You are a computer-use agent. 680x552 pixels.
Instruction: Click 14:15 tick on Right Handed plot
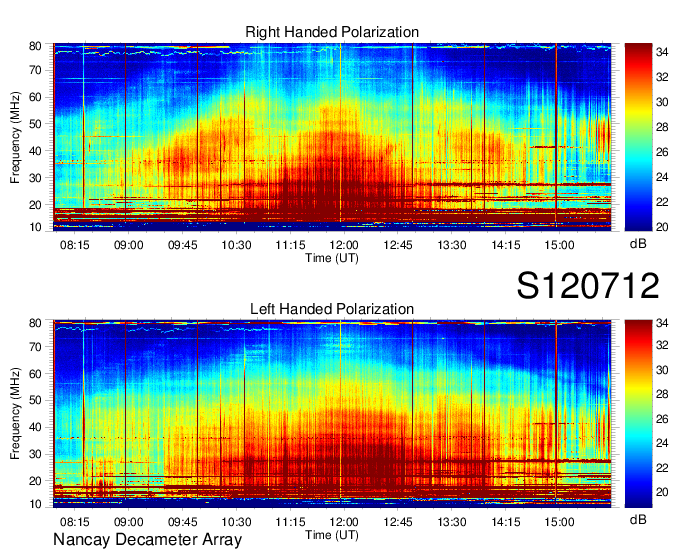pos(506,245)
